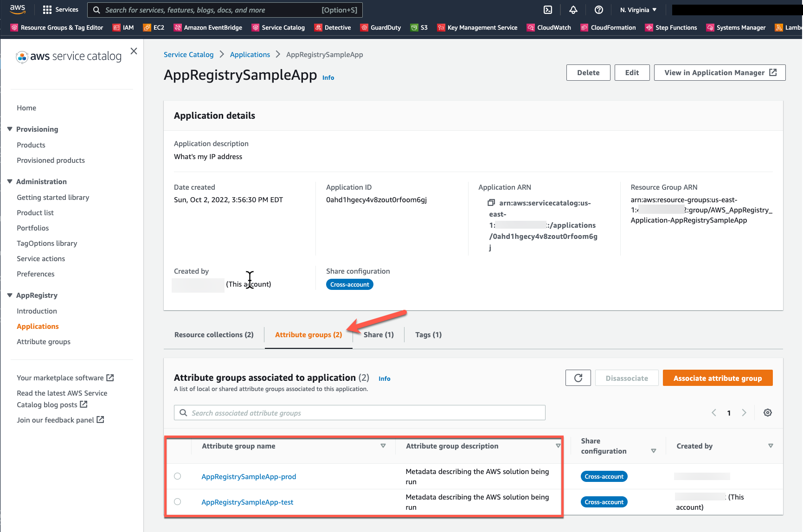
Task: Open the help question mark menu
Action: (599, 10)
